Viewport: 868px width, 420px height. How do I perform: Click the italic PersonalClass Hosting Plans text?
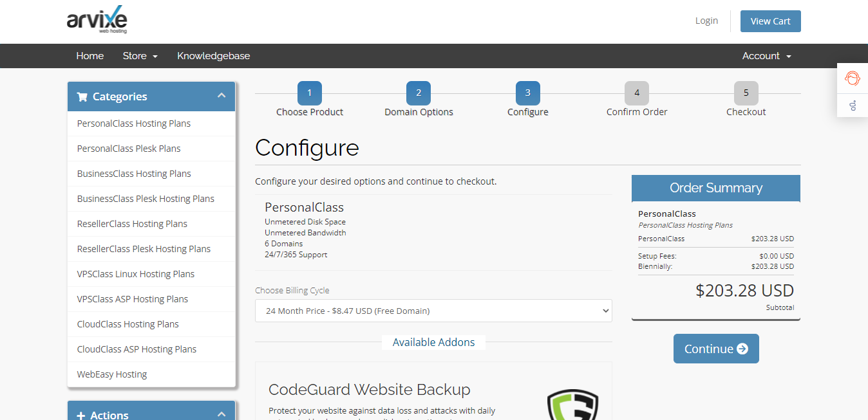point(686,225)
